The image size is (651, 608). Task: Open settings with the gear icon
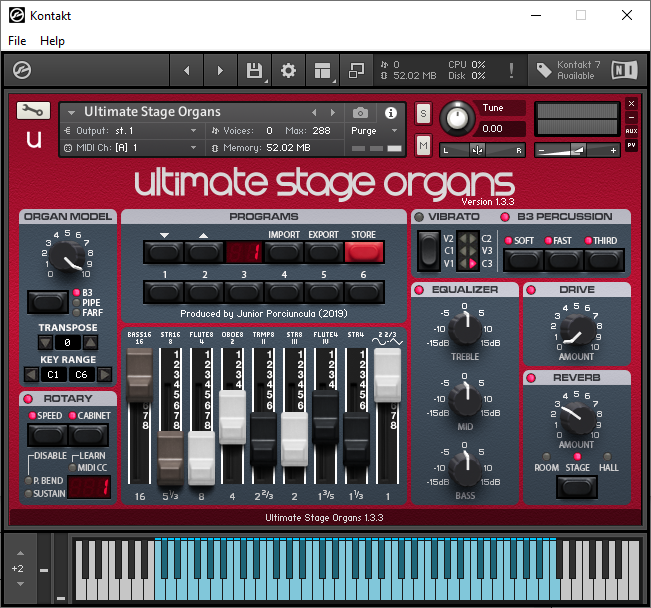(288, 71)
